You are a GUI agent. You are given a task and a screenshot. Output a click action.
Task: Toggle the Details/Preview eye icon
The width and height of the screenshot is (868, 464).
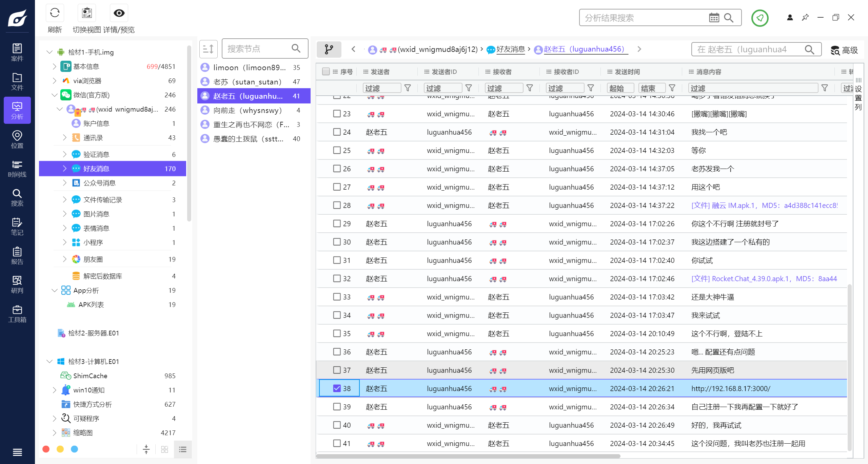(x=119, y=13)
